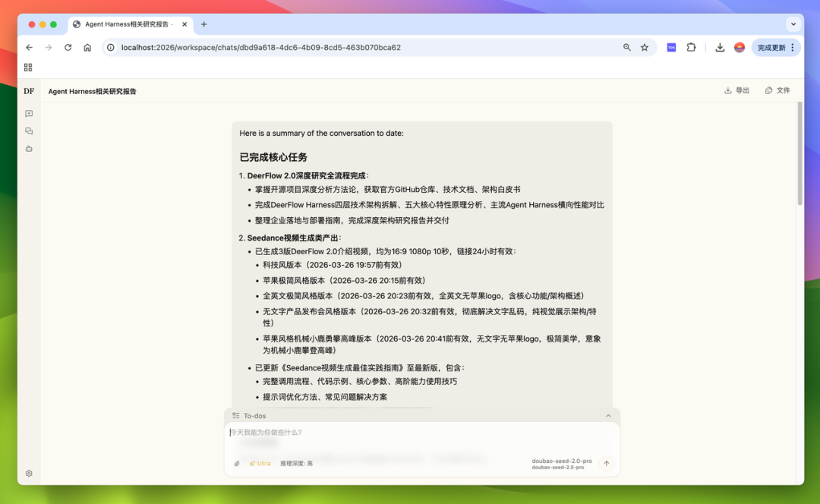The image size is (820, 504).
Task: Open browser downloads
Action: pyautogui.click(x=720, y=48)
